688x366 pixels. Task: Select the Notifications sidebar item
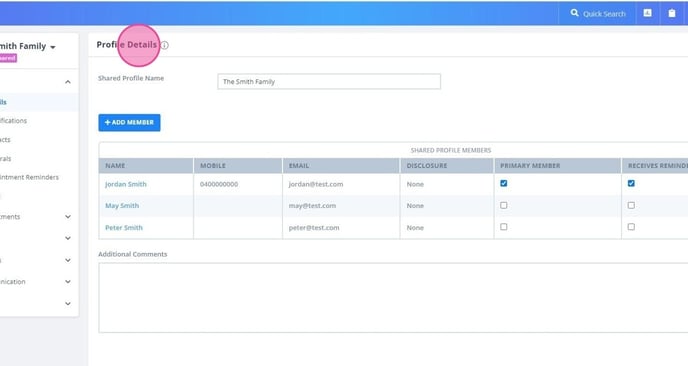(13, 121)
